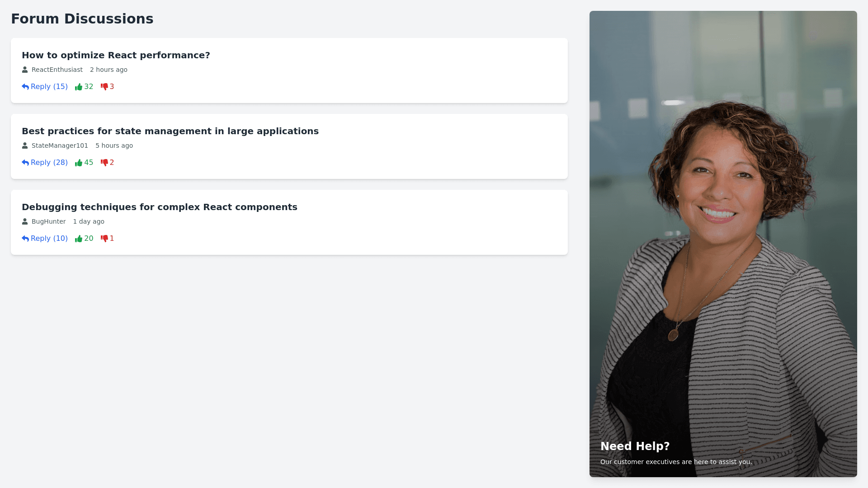
Task: Click user icon beside StateManager101
Action: click(x=25, y=145)
